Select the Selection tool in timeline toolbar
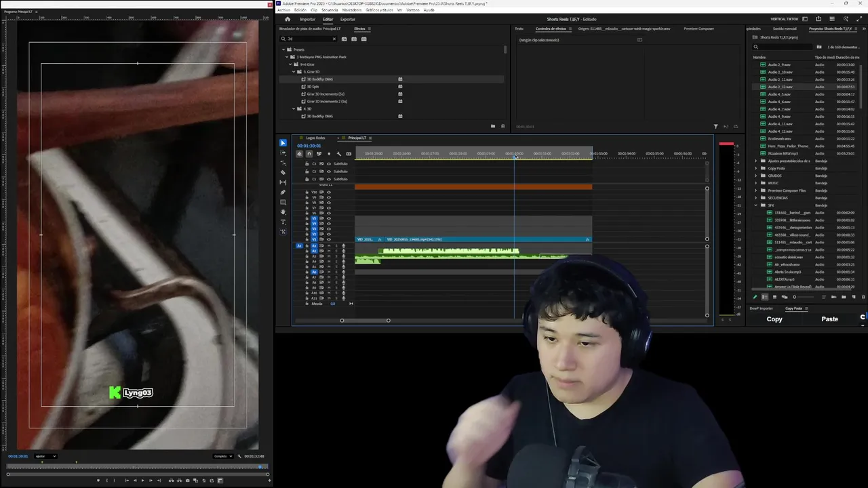 tap(283, 143)
